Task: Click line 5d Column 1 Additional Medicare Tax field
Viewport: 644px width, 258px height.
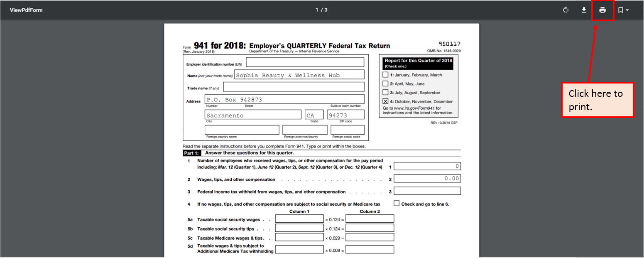Action: pos(299,250)
